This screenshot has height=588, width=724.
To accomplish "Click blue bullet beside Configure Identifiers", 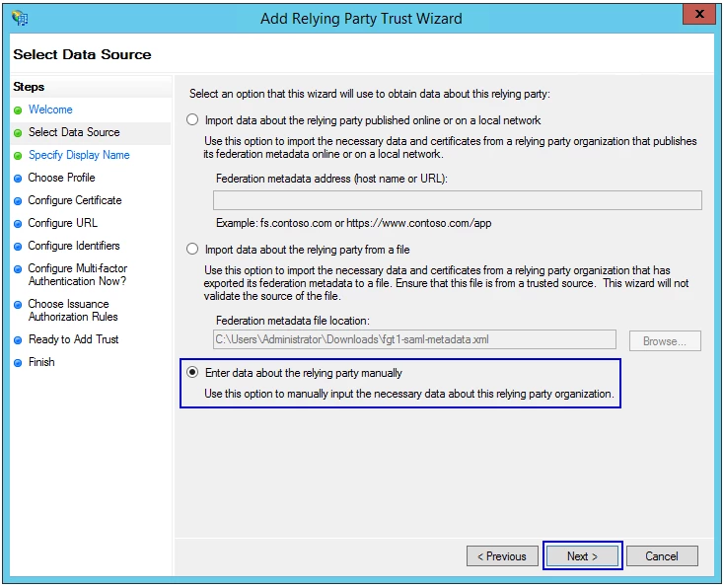I will 18,247.
